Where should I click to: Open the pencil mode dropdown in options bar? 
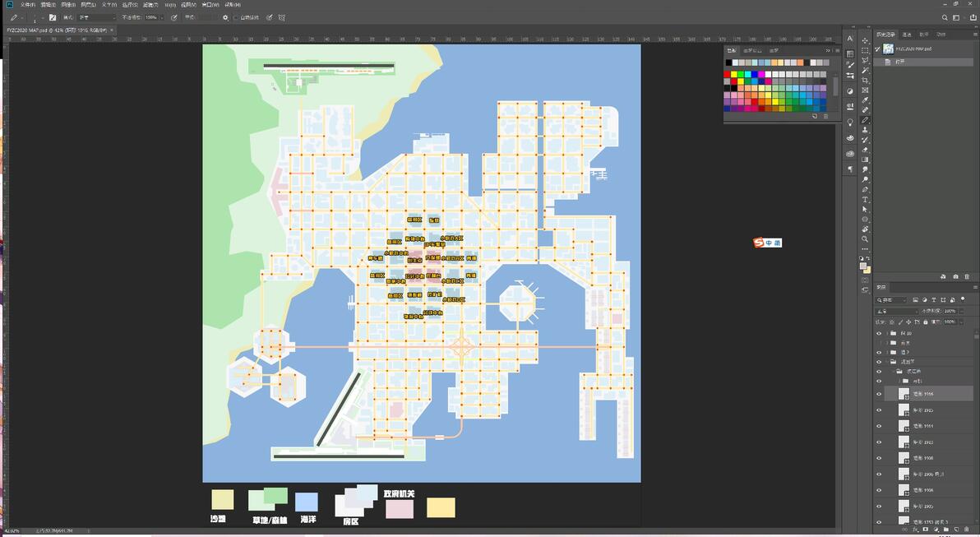click(97, 17)
